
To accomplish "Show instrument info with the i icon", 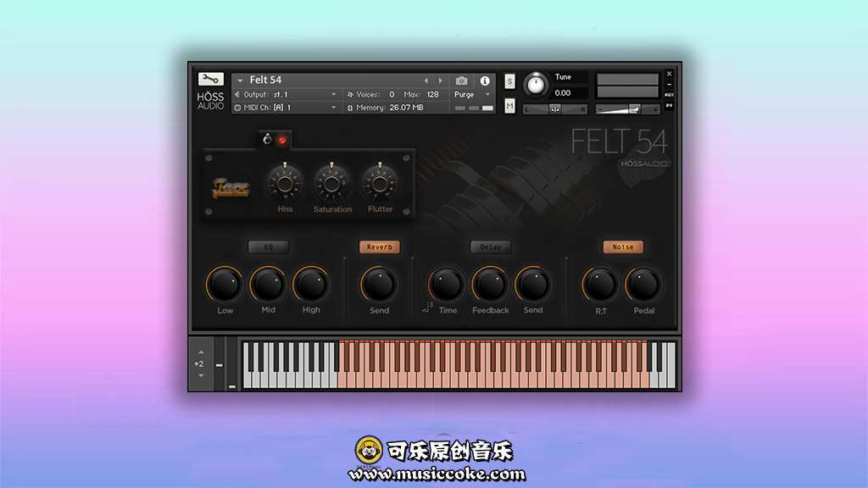I will [x=485, y=80].
